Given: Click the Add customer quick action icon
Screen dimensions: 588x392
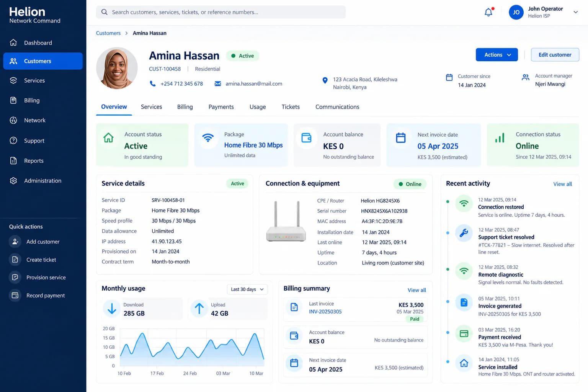Looking at the screenshot, I should coord(15,242).
